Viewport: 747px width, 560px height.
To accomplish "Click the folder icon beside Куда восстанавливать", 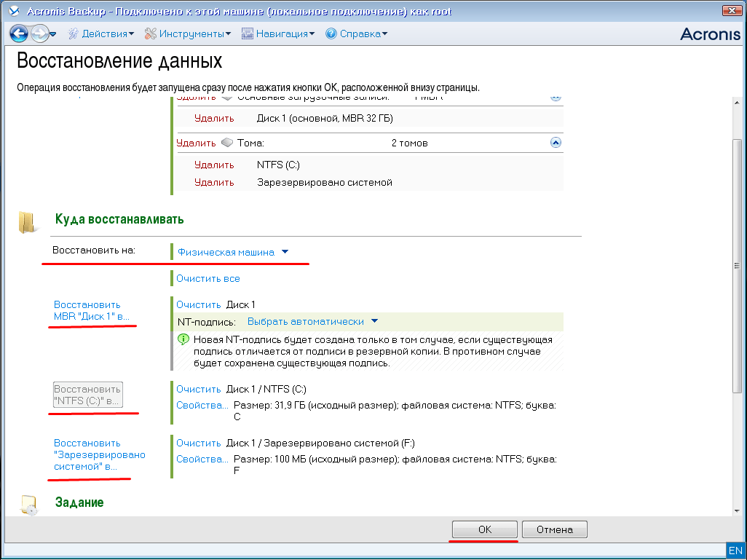I will click(x=28, y=222).
